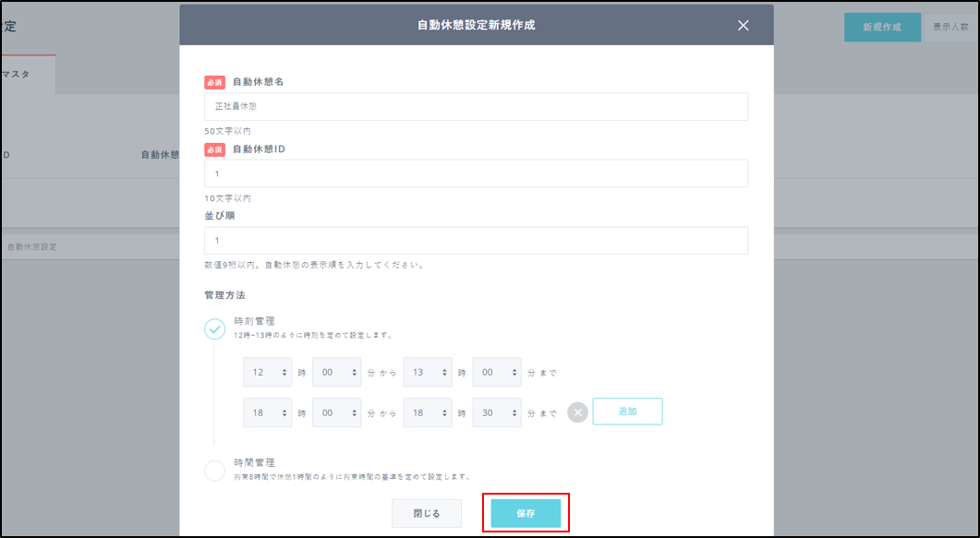
Task: Click the 新規作成 button in the background
Action: tap(881, 28)
